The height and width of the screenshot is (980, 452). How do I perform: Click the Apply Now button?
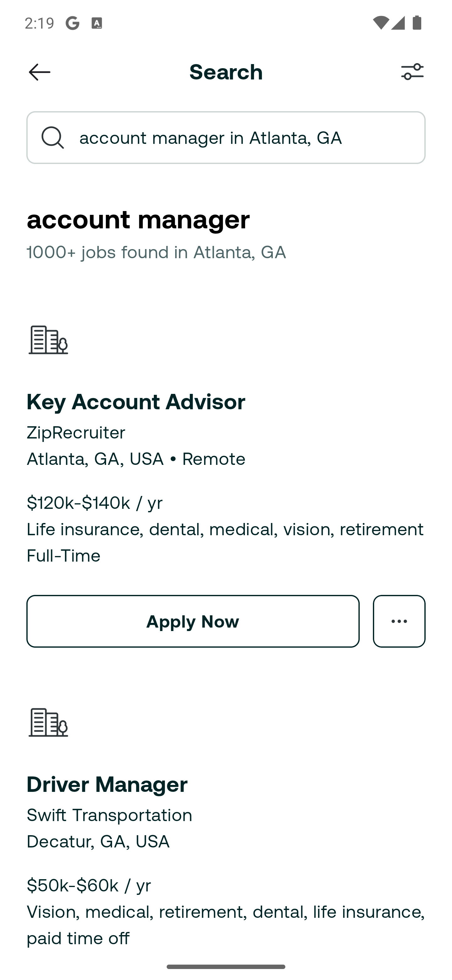(193, 621)
